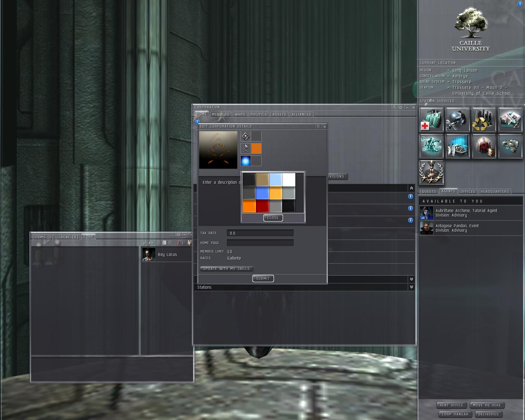Open the ship Insurance station service
This screenshot has width=525, height=420.
tap(510, 146)
